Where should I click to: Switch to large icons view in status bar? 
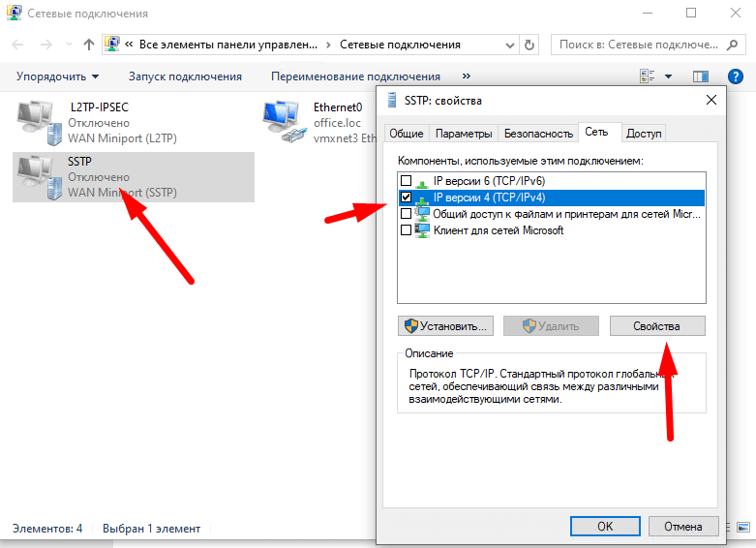(x=743, y=528)
